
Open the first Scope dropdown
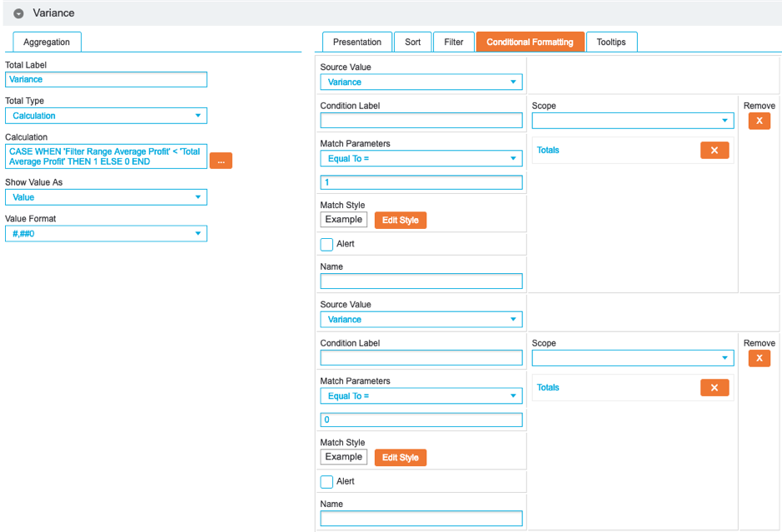633,122
